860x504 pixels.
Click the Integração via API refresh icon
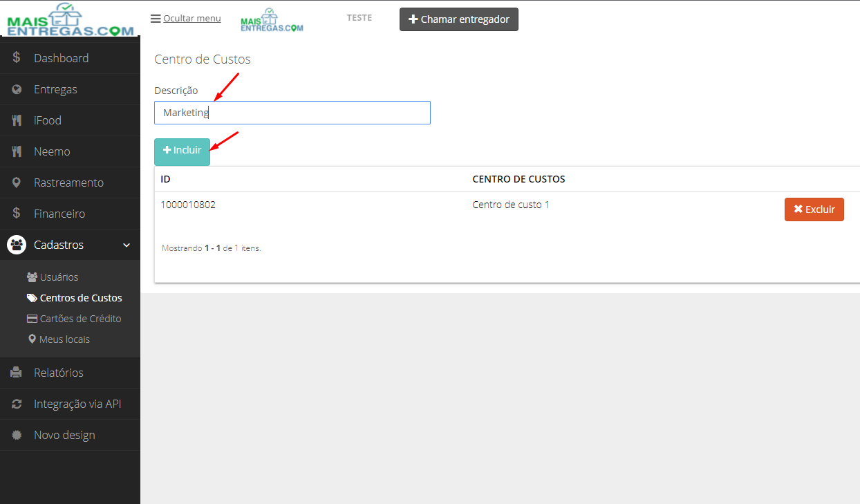click(x=17, y=404)
